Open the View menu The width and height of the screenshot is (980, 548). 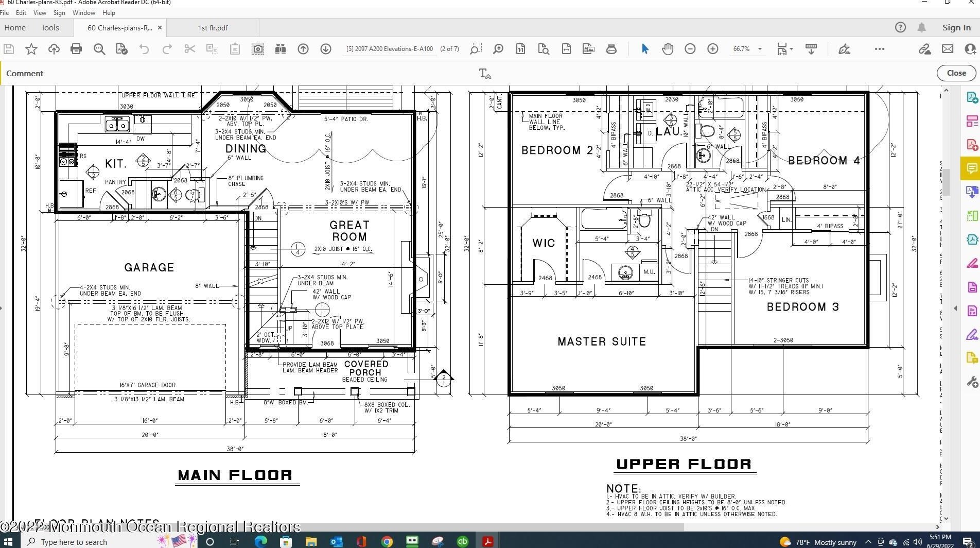(40, 12)
